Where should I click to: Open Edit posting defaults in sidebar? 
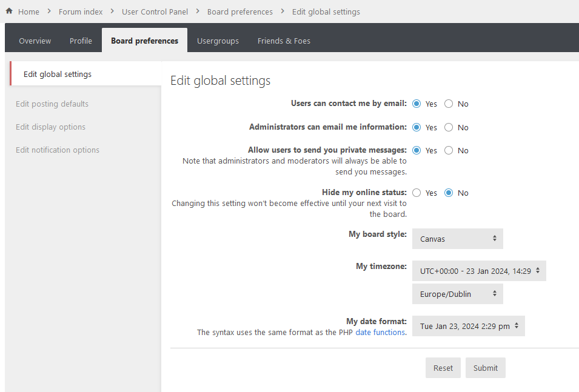tap(52, 104)
